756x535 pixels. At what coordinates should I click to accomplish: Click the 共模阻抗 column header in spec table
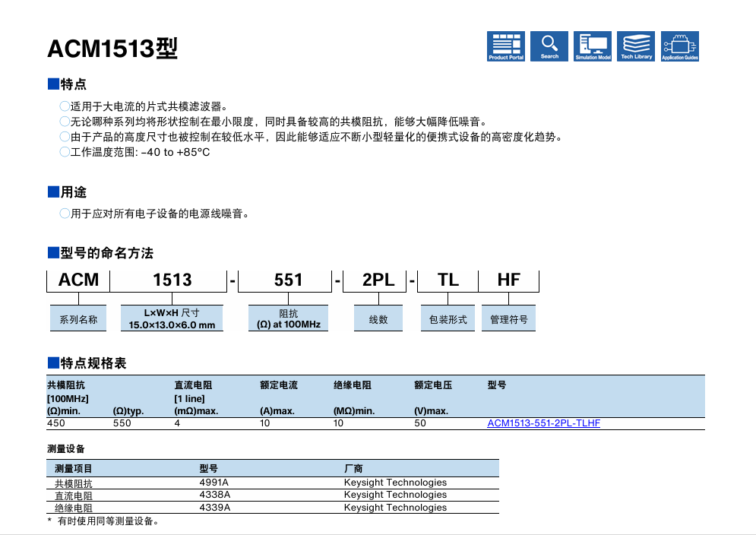pos(65,385)
